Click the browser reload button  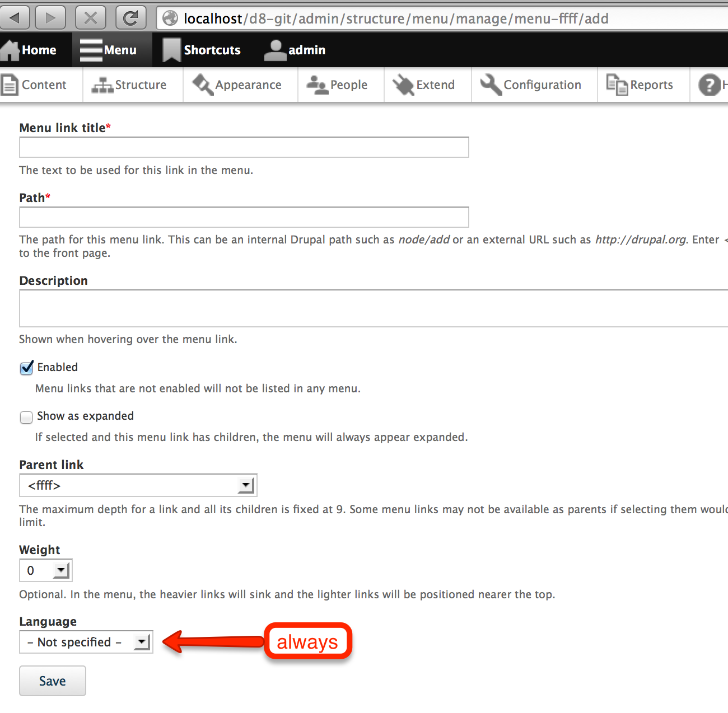[x=130, y=18]
